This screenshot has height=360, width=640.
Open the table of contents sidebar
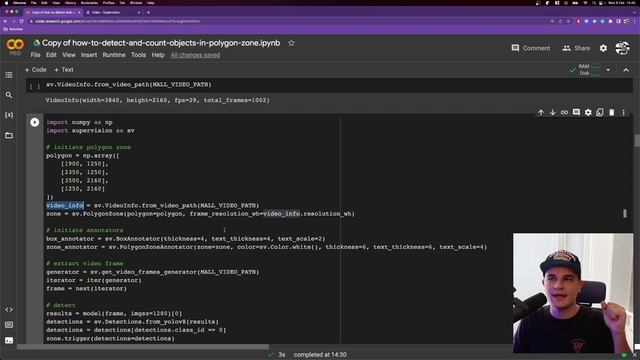tap(9, 75)
